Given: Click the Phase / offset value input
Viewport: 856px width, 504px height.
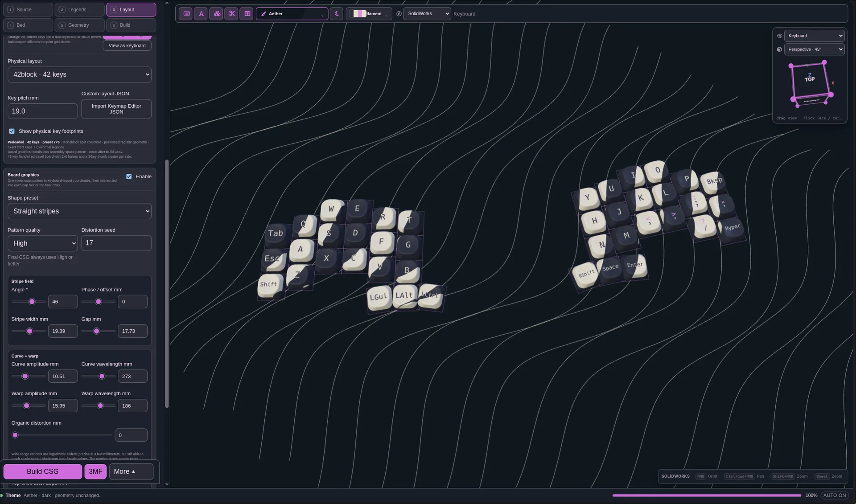Looking at the screenshot, I should click(133, 302).
